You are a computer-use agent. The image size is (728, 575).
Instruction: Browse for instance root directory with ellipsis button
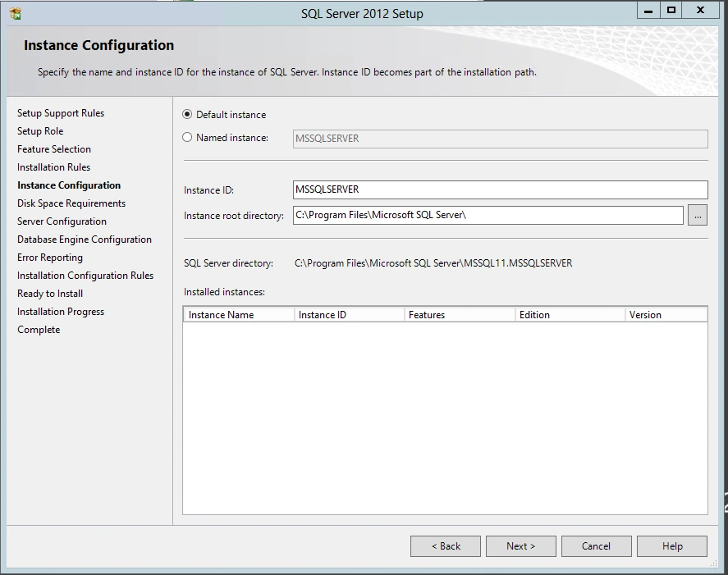click(698, 216)
